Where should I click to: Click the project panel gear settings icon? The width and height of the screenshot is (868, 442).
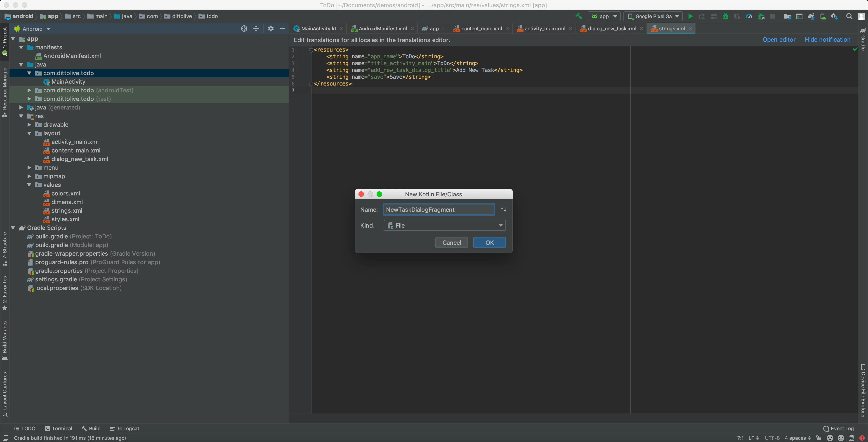point(271,29)
